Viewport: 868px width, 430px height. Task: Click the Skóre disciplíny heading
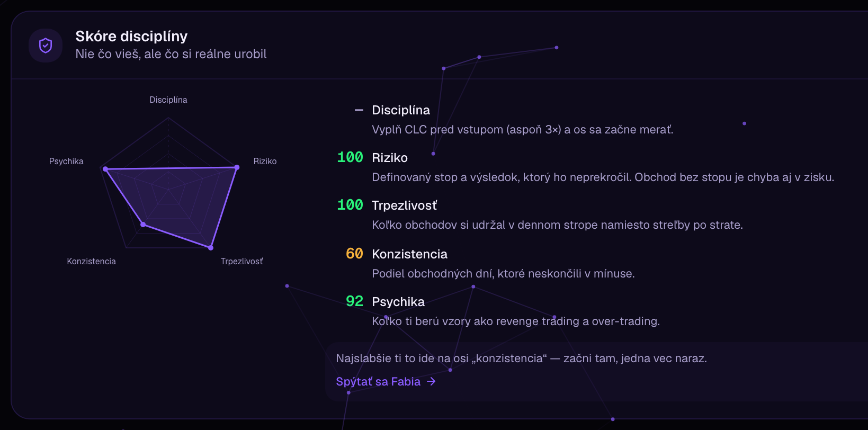pos(131,36)
